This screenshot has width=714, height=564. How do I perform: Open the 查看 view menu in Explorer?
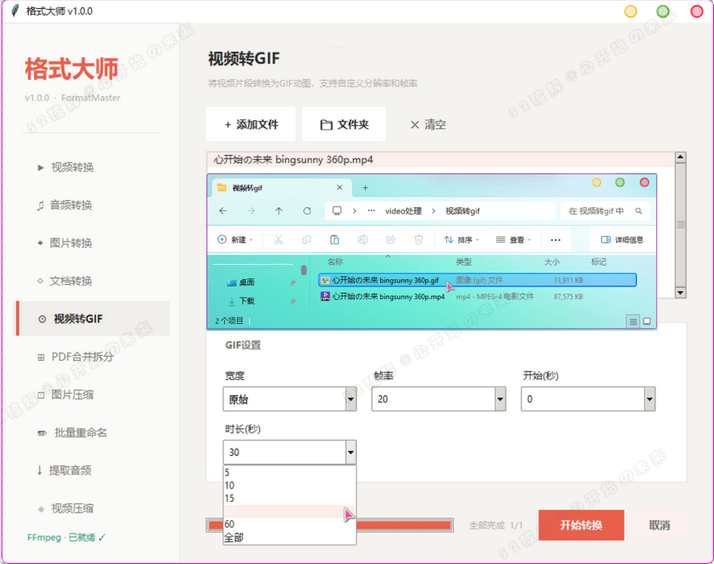coord(513,239)
